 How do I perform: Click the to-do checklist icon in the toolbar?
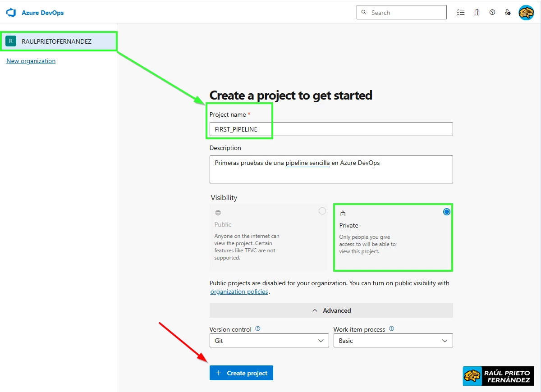[461, 12]
